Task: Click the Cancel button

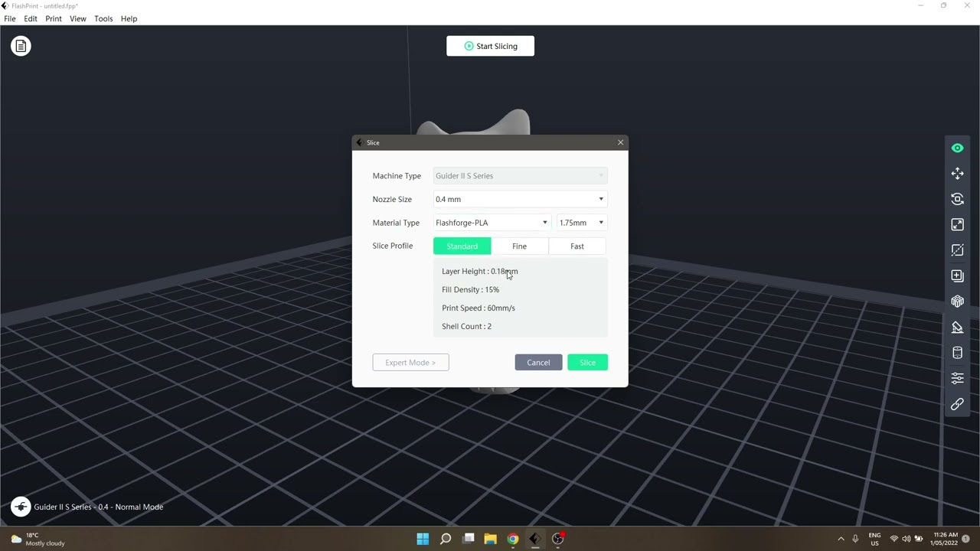Action: [538, 363]
